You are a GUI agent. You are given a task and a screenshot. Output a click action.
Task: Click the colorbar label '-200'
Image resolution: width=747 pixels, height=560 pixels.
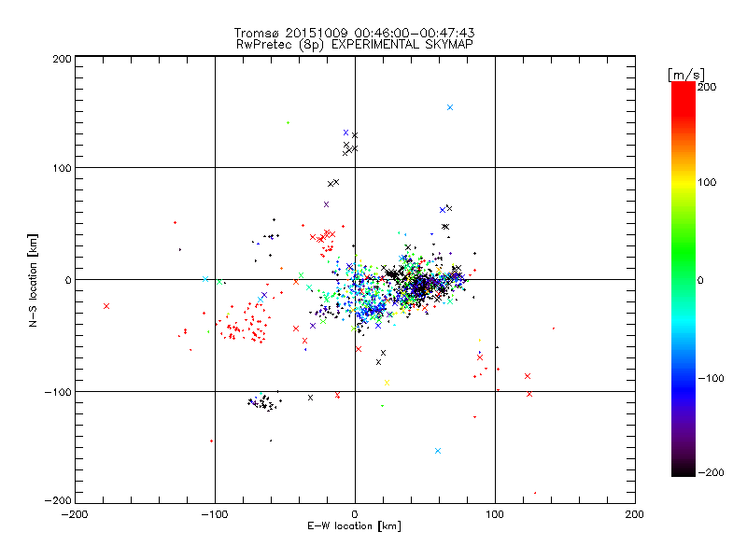pos(711,473)
